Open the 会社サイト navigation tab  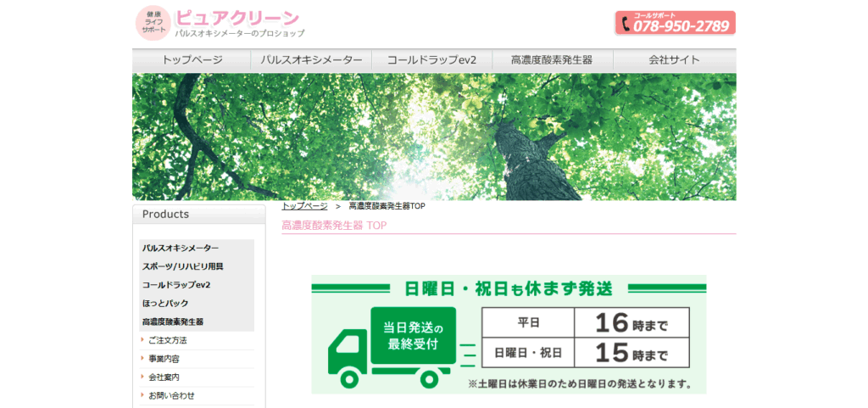[x=674, y=60]
